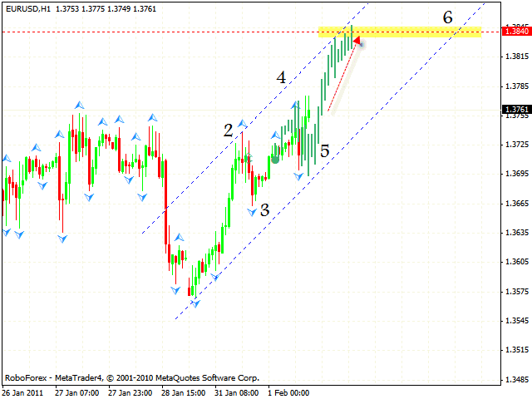Select wave label 3 below the pullback
Viewport: 532px width, 399px height.
click(264, 210)
